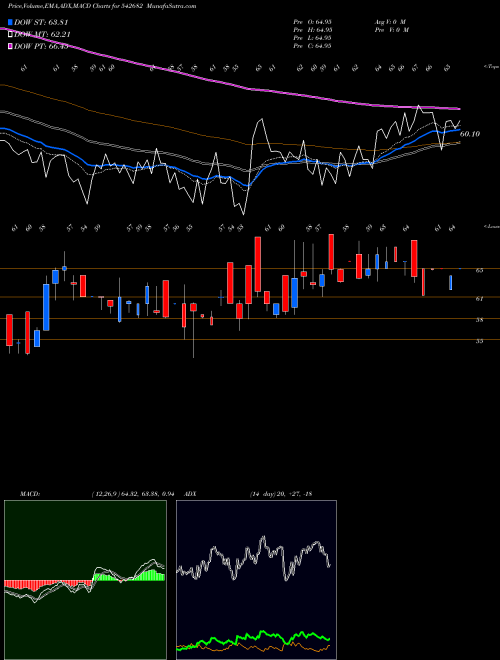This screenshot has width=500, height=660.
Task: Click the 'Pre V: 0 M' volume text
Action: pos(392,30)
